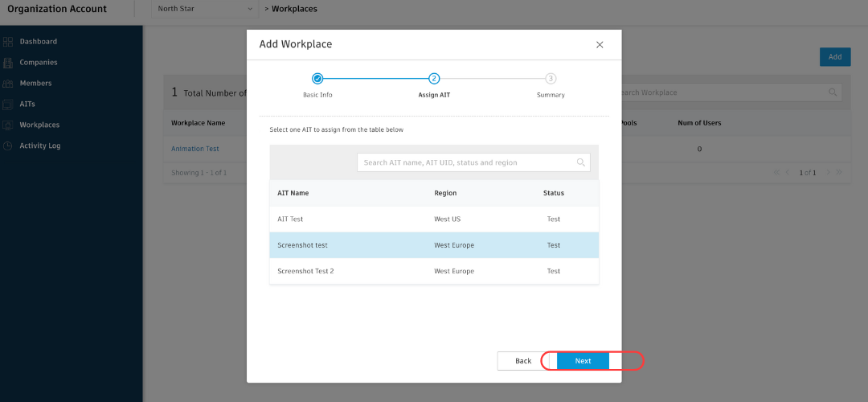The image size is (868, 402).
Task: Open Activity Log in the sidebar
Action: click(40, 146)
